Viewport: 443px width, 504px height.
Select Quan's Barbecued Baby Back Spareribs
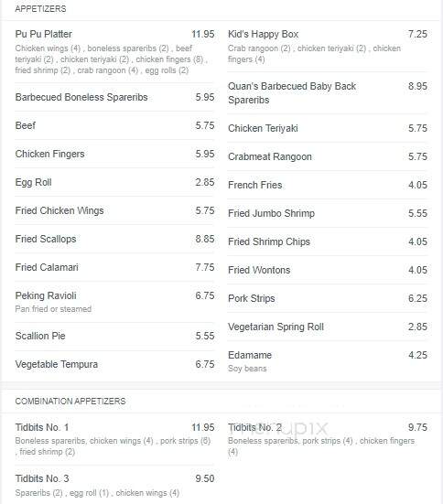click(328, 93)
